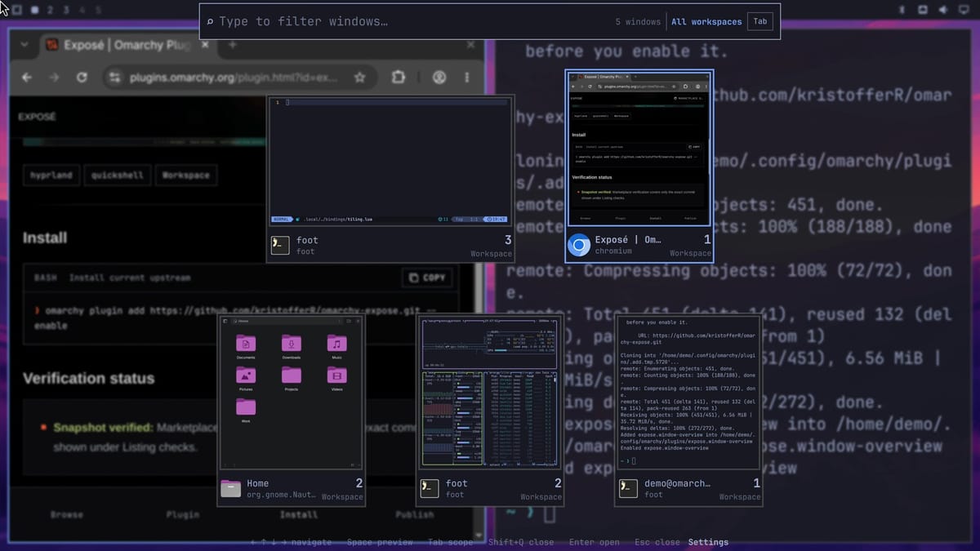The image size is (980, 551).
Task: Click 'Space preview' hint
Action: click(x=381, y=542)
